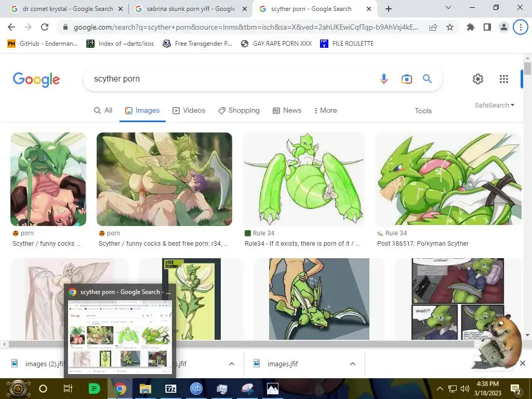The width and height of the screenshot is (532, 399).
Task: Open a new browser tab
Action: (x=389, y=9)
